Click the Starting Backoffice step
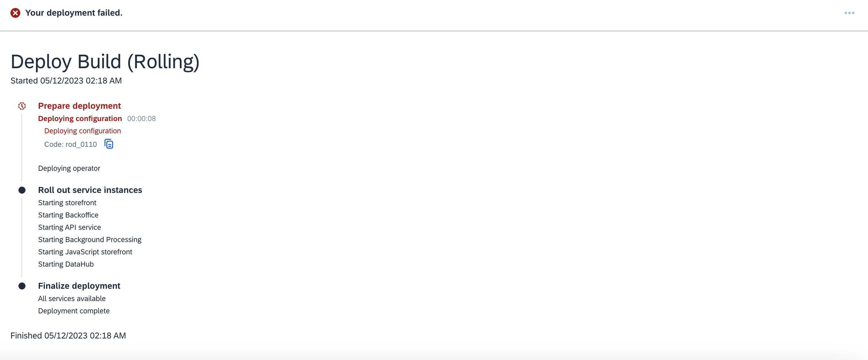 (x=68, y=215)
